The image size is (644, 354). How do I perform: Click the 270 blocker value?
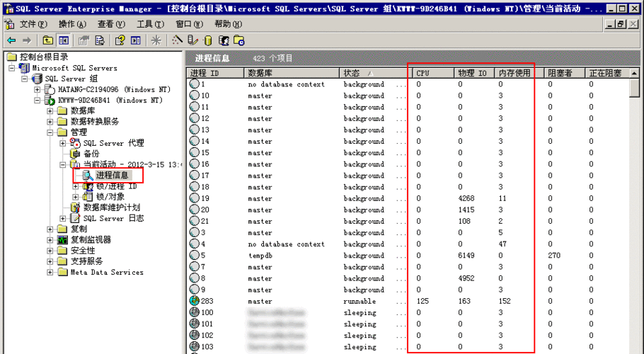pyautogui.click(x=554, y=256)
